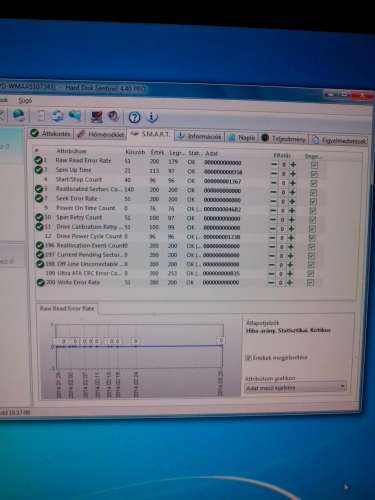Open the Súgó menu
The width and height of the screenshot is (375, 500).
pos(25,100)
